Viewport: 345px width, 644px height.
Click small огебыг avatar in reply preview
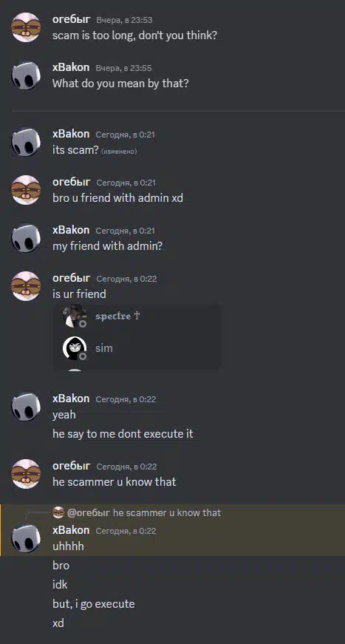58,512
